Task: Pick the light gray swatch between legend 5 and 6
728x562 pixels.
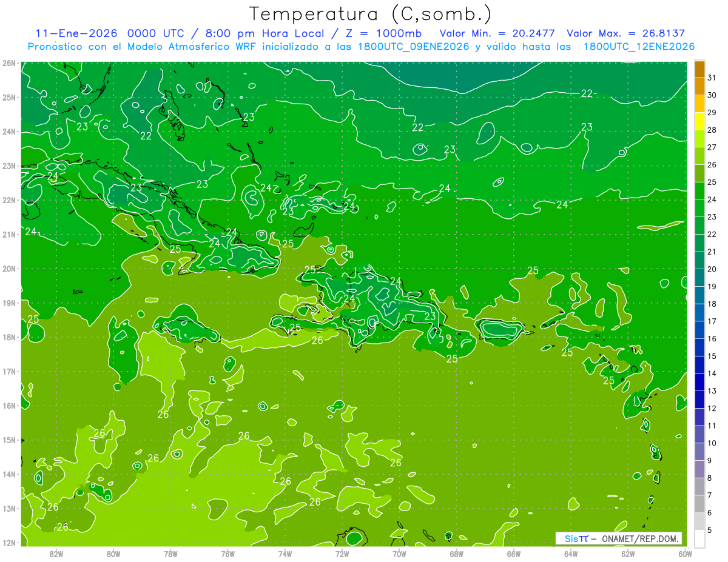Action: (699, 521)
